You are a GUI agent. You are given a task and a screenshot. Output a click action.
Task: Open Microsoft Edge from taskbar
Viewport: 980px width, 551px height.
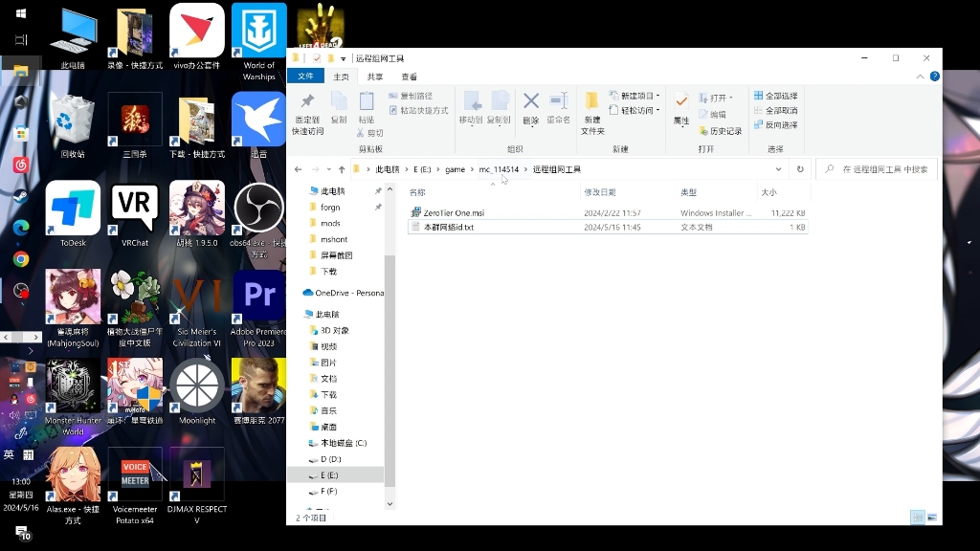click(x=21, y=228)
